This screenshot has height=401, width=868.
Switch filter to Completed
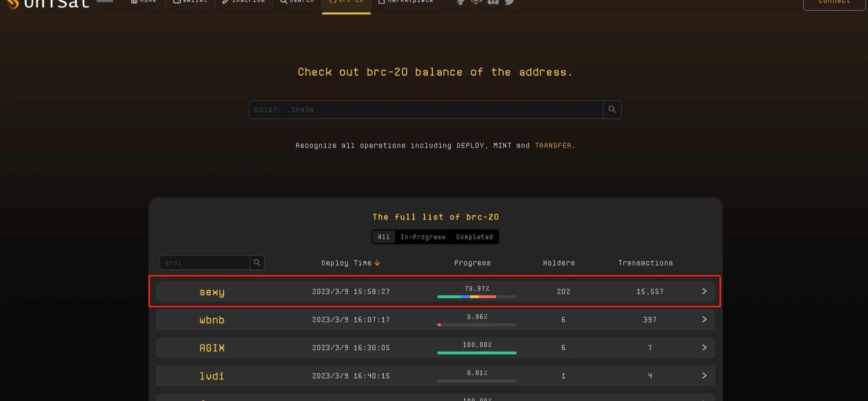[x=474, y=237]
